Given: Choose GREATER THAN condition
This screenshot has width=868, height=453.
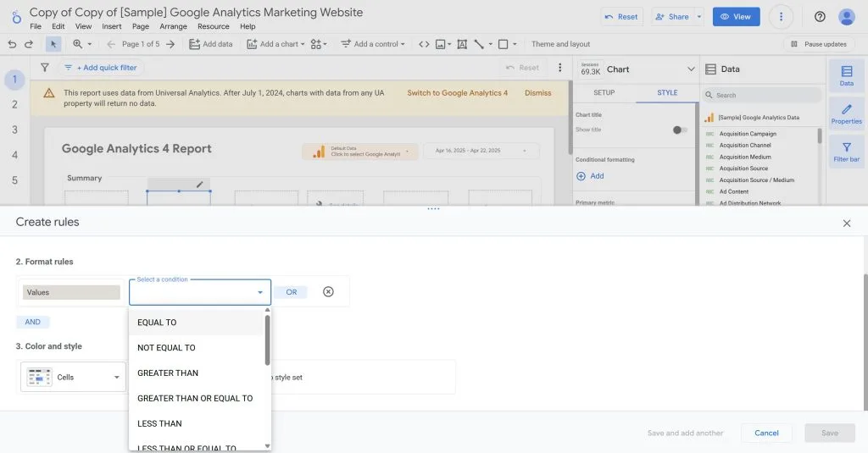Looking at the screenshot, I should [x=197, y=373].
